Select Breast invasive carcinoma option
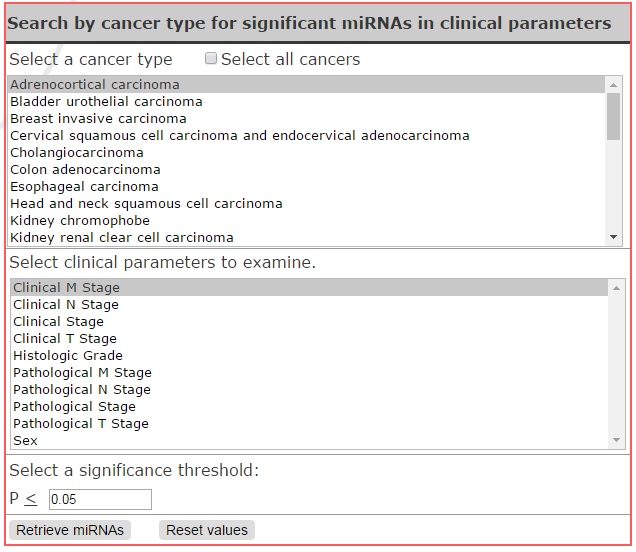Image resolution: width=636 pixels, height=552 pixels. click(306, 118)
